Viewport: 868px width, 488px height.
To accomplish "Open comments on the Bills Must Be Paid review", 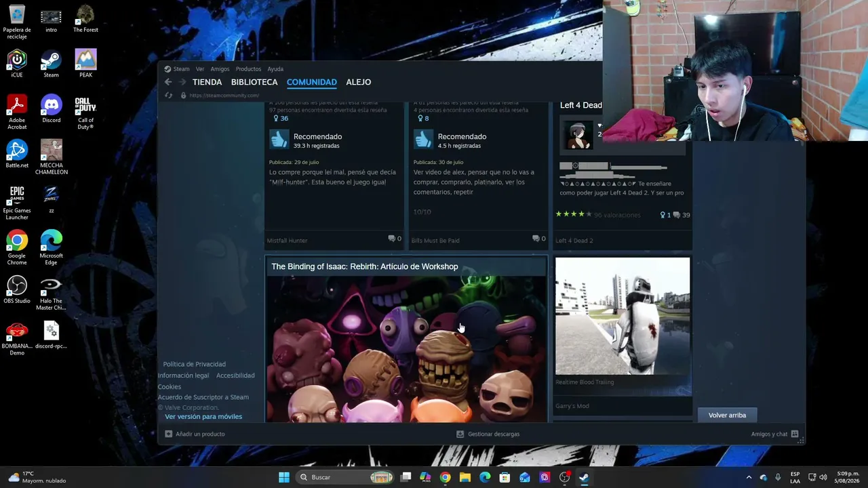I will 539,239.
